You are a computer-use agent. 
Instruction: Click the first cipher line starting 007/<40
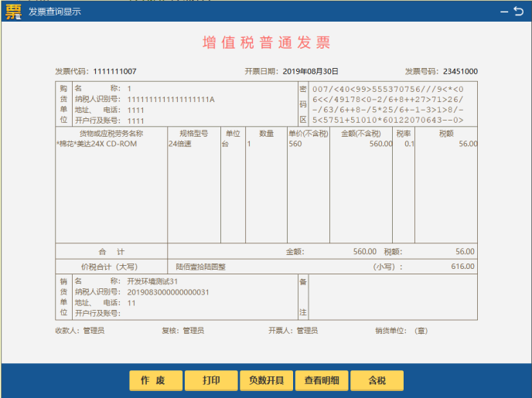(388, 89)
